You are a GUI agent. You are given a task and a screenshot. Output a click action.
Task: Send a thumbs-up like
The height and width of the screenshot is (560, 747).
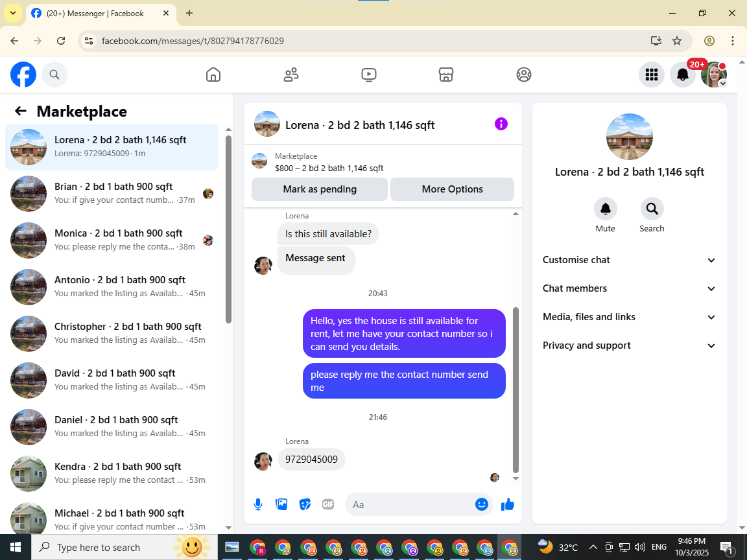coord(508,504)
